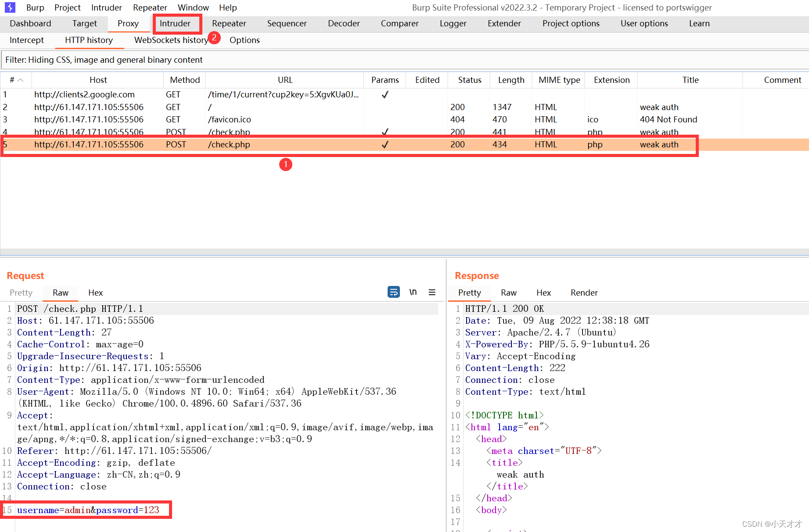Open the Intruder menu in menu bar
Viewport: 809px width, 532px height.
[x=107, y=7]
